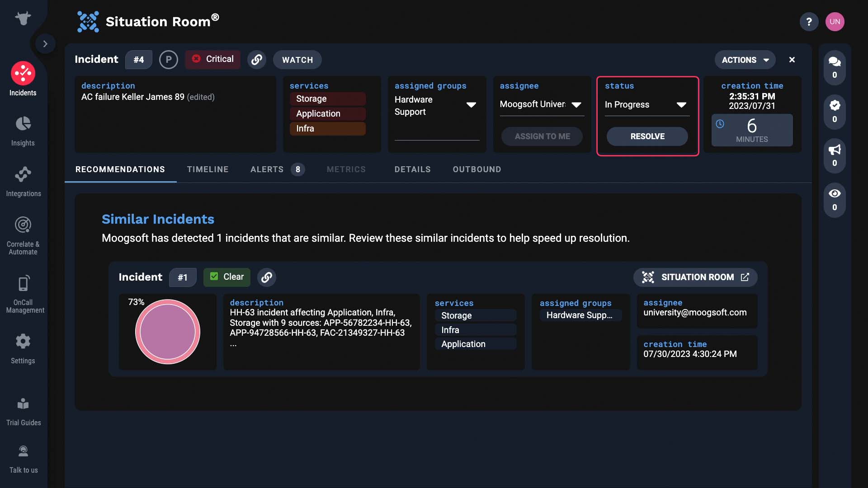
Task: Copy incident #4 link icon
Action: click(x=256, y=60)
